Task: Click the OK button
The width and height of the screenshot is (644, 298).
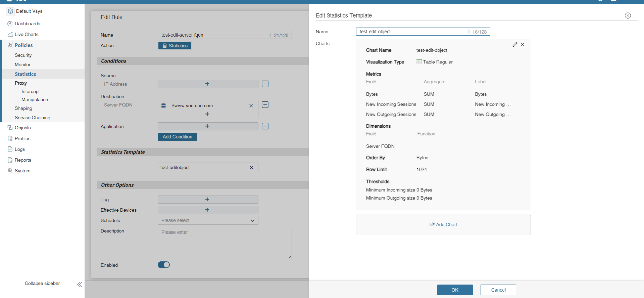Action: coord(455,290)
